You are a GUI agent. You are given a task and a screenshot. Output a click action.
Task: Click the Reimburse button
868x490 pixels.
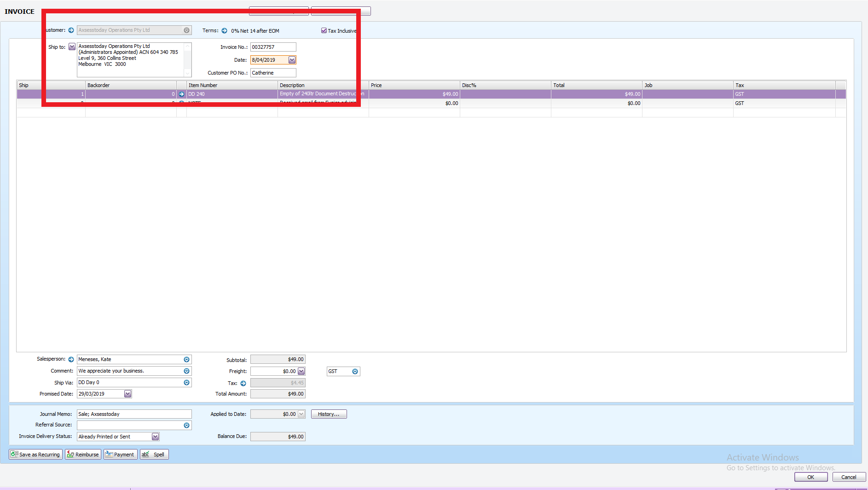tap(83, 455)
